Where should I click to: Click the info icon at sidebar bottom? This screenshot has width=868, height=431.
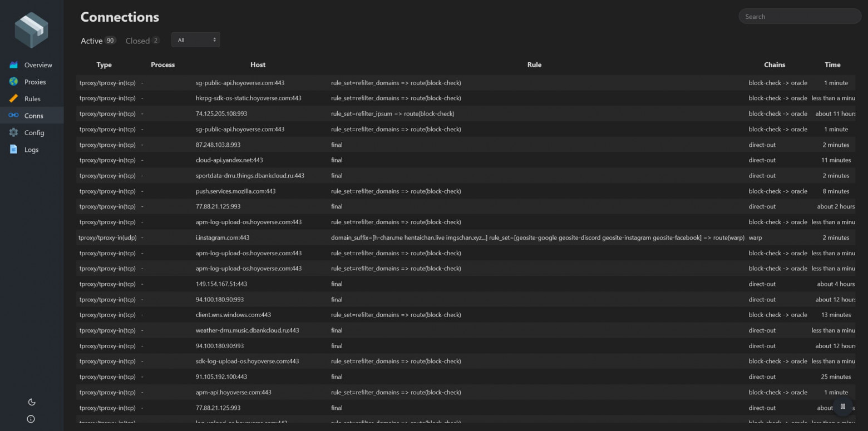31,419
